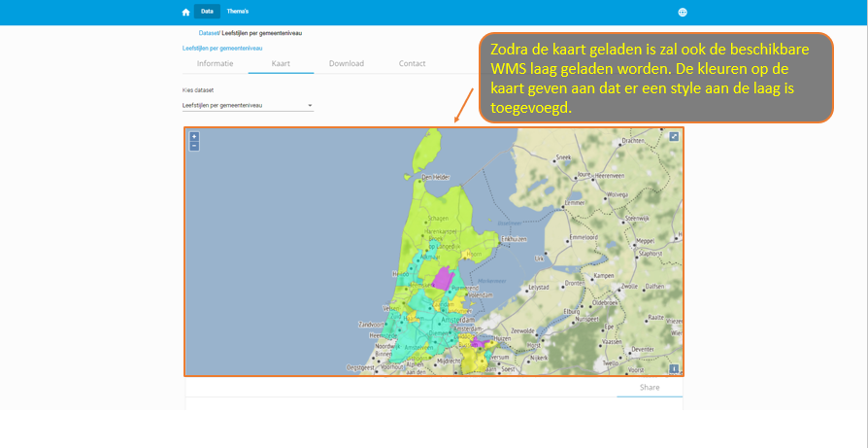
Task: Click Urk label on the map
Action: click(539, 258)
